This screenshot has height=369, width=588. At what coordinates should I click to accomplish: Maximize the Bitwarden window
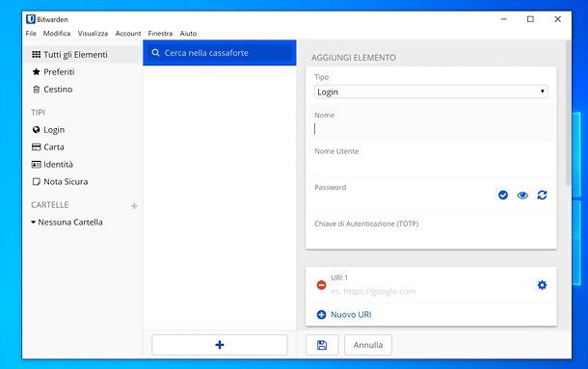point(530,19)
